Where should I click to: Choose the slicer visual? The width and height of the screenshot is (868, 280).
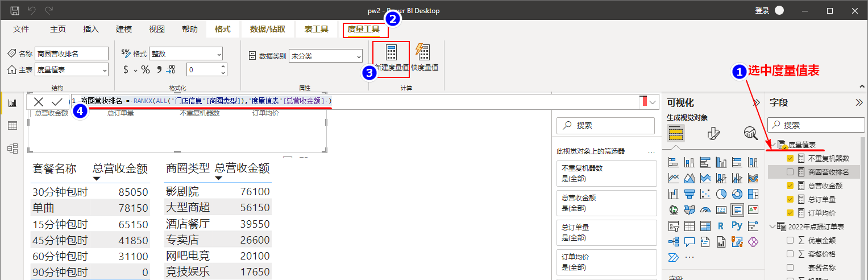click(x=674, y=226)
